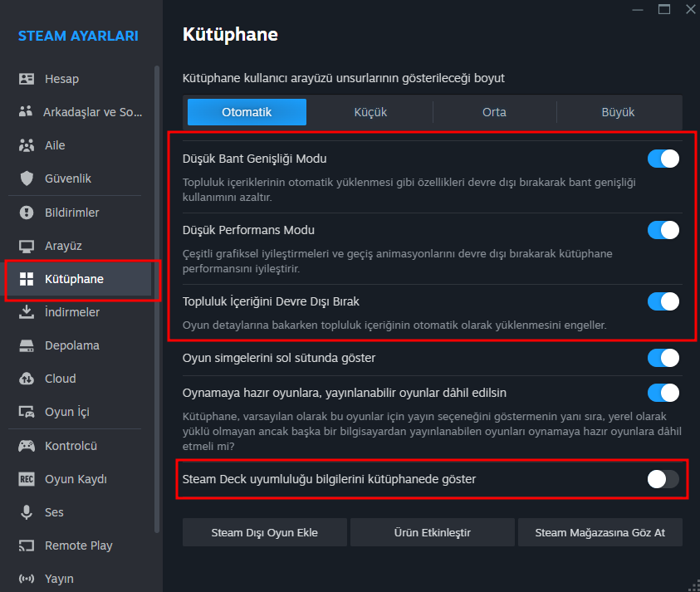Click the Kontrolcü gamepad icon
700x592 pixels.
27,446
